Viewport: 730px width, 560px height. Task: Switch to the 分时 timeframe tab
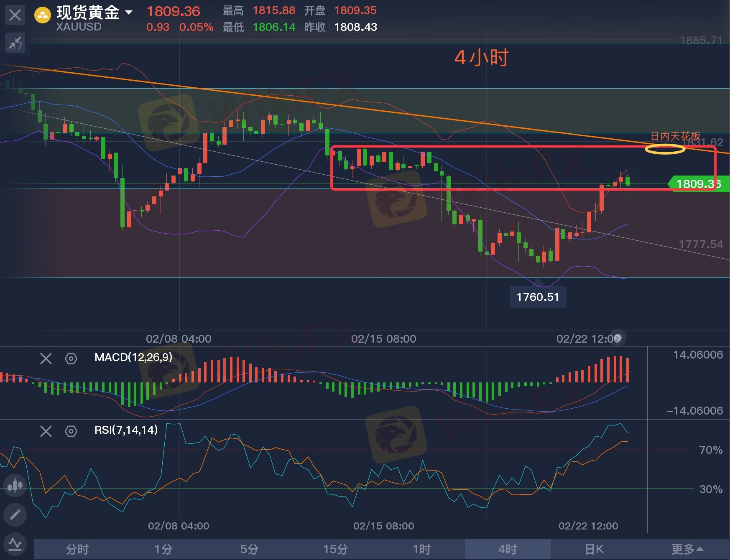pos(77,549)
